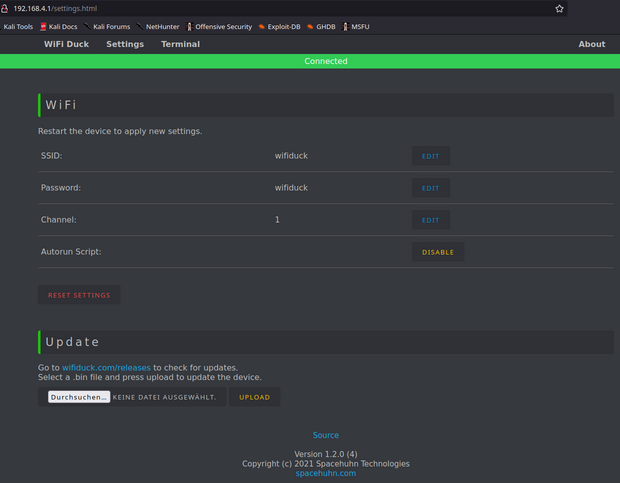Click Durchsuchen to choose a .bin file
620x483 pixels.
[79, 397]
